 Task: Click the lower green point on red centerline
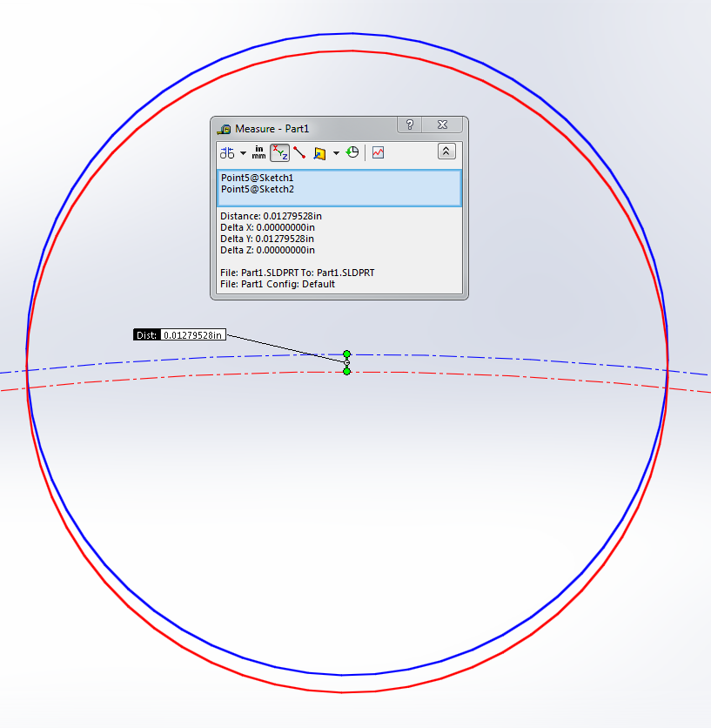coord(347,372)
